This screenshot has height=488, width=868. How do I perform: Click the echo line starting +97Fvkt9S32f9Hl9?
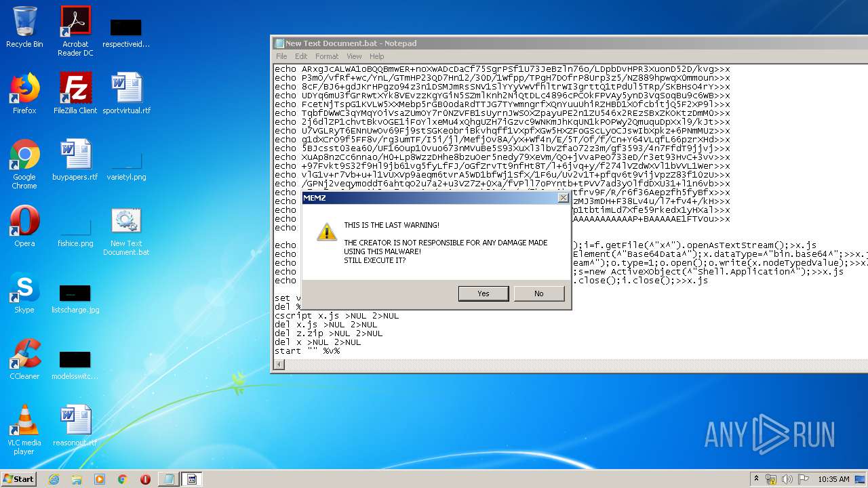pyautogui.click(x=502, y=166)
